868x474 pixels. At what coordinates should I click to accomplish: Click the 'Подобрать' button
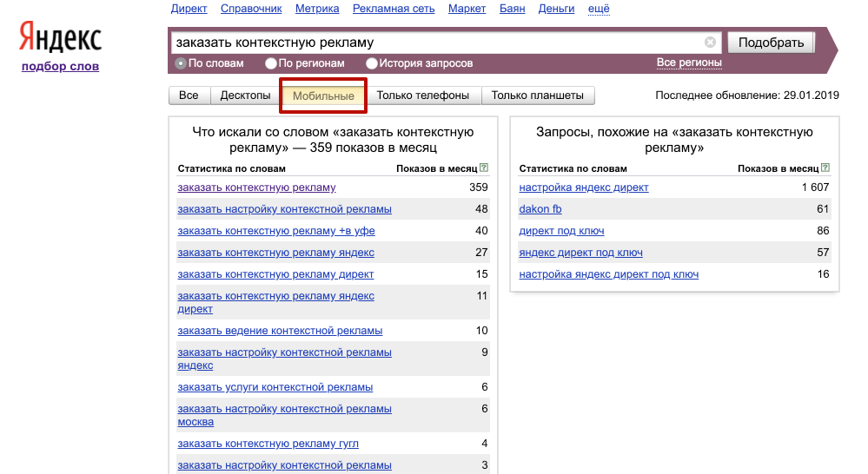click(772, 43)
